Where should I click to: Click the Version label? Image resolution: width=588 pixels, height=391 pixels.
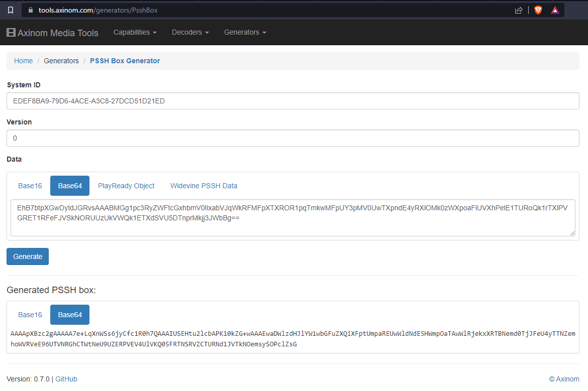coord(19,122)
